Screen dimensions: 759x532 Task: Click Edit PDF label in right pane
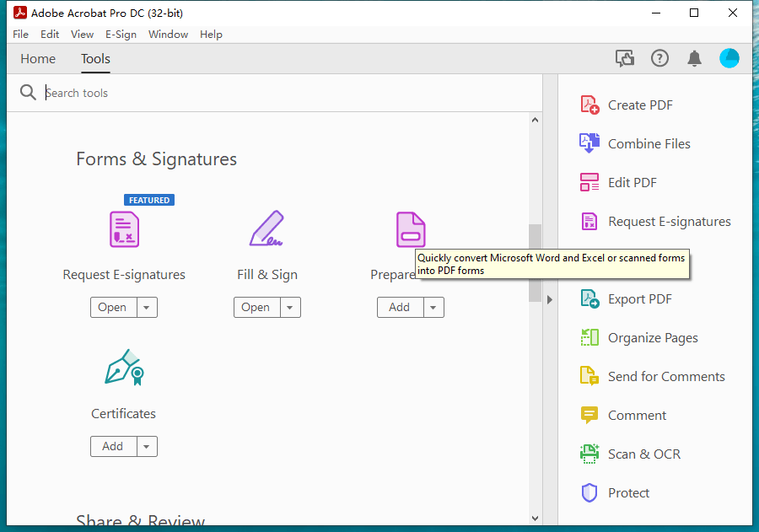coord(632,182)
